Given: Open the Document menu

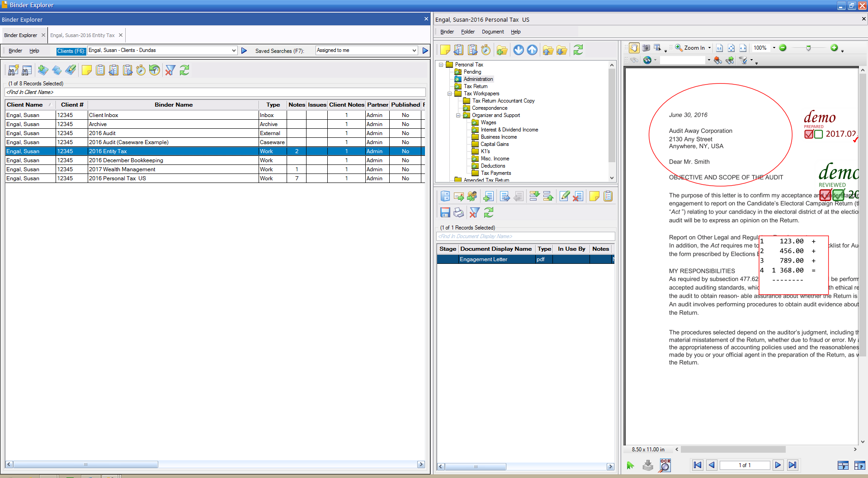Looking at the screenshot, I should click(493, 32).
